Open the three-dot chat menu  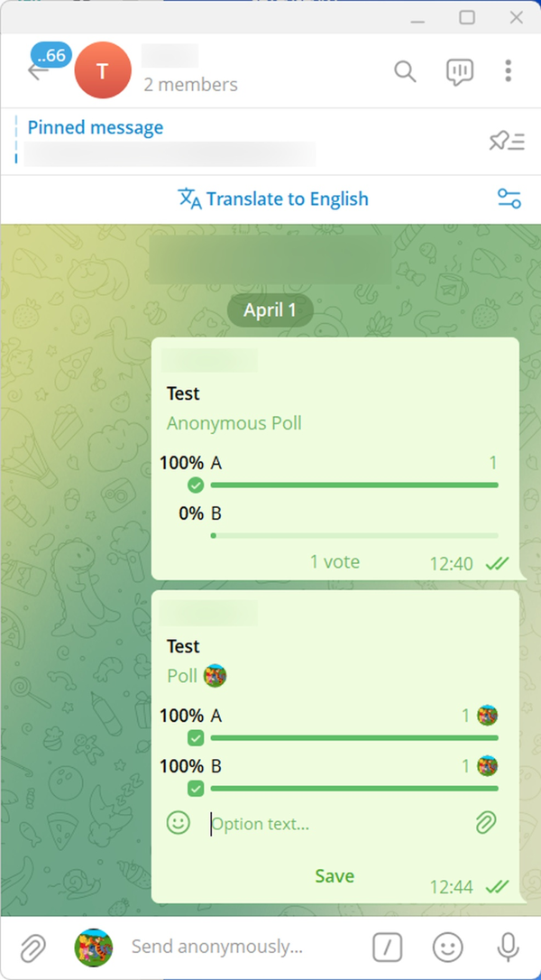click(x=509, y=71)
